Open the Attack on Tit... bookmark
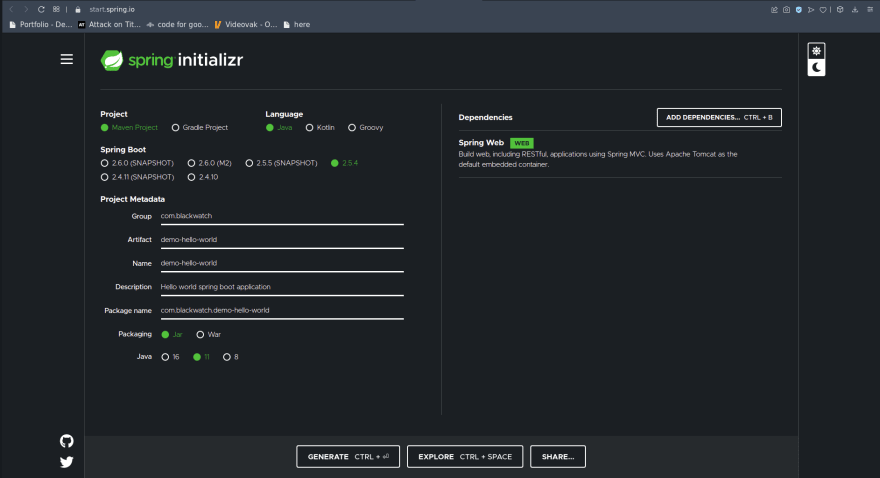880x478 pixels. (x=109, y=25)
